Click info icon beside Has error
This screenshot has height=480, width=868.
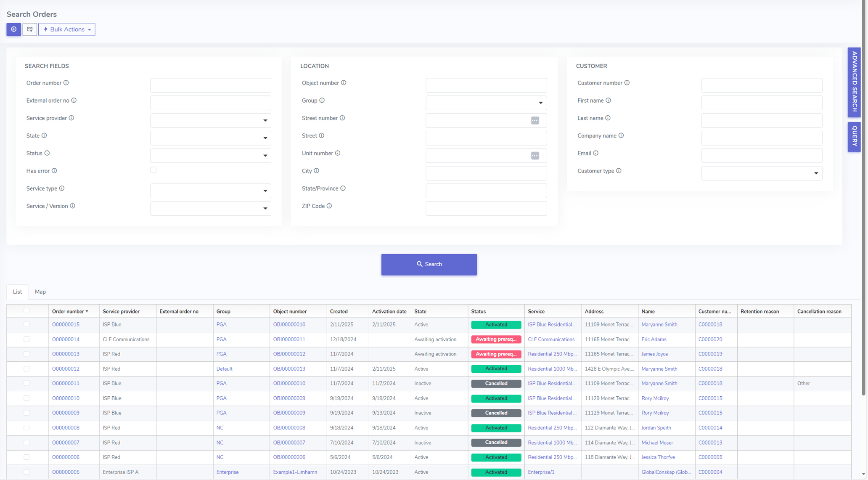[x=54, y=171]
